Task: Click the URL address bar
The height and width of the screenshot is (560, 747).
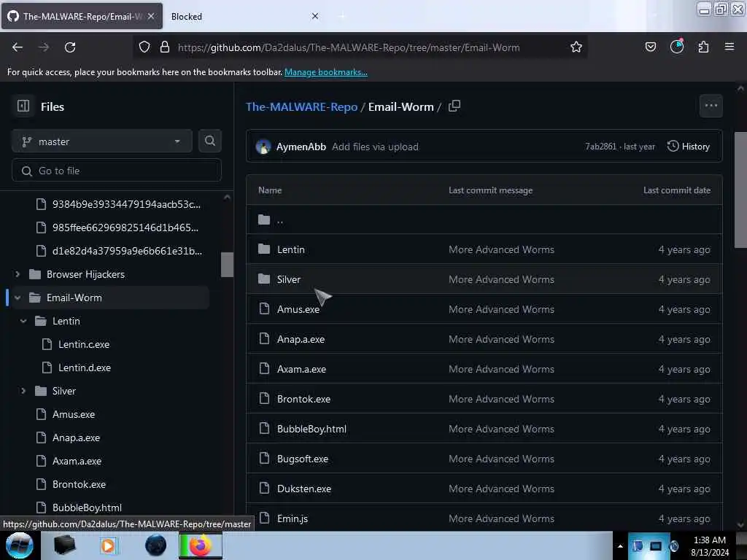Action: coord(348,47)
